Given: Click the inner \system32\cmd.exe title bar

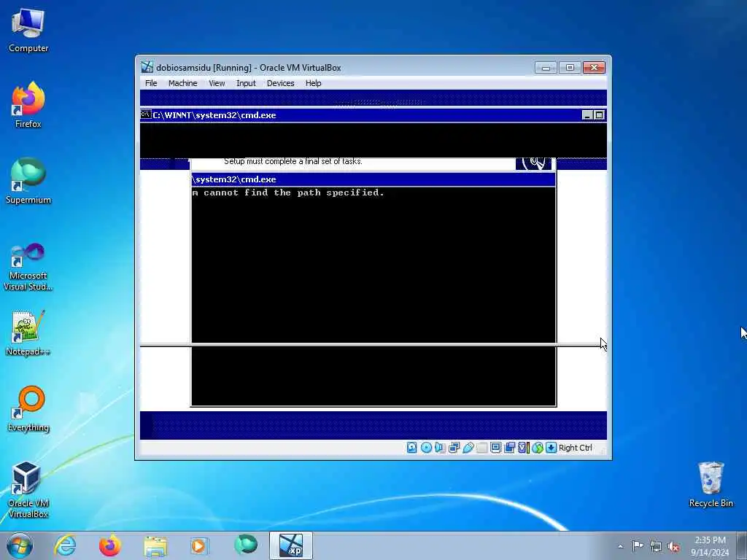Looking at the screenshot, I should [x=373, y=179].
